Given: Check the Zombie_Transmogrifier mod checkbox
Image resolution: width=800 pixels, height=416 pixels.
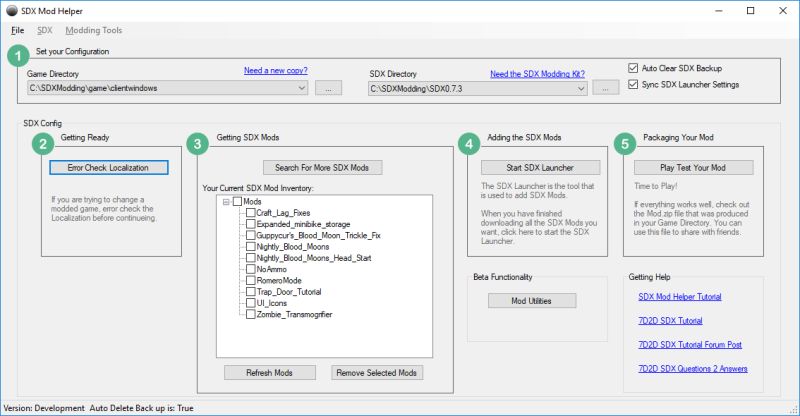Looking at the screenshot, I should point(251,314).
